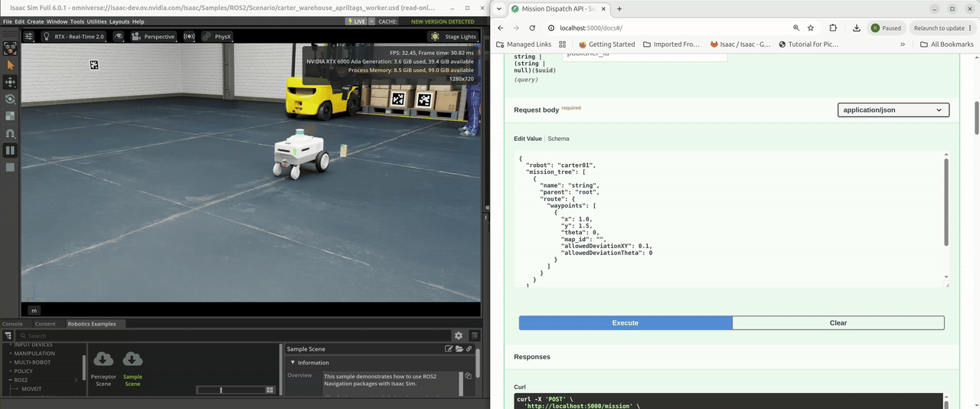The height and width of the screenshot is (409, 980).
Task: Open the Create menu
Action: 35,21
